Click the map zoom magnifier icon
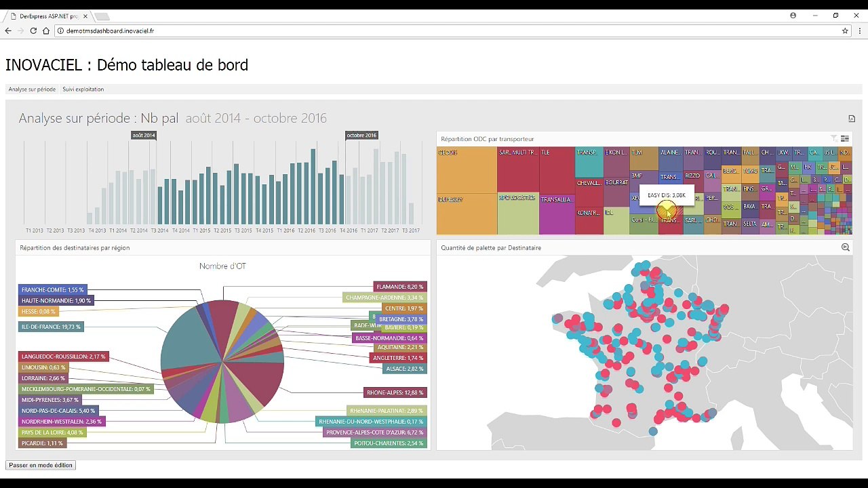 [845, 247]
